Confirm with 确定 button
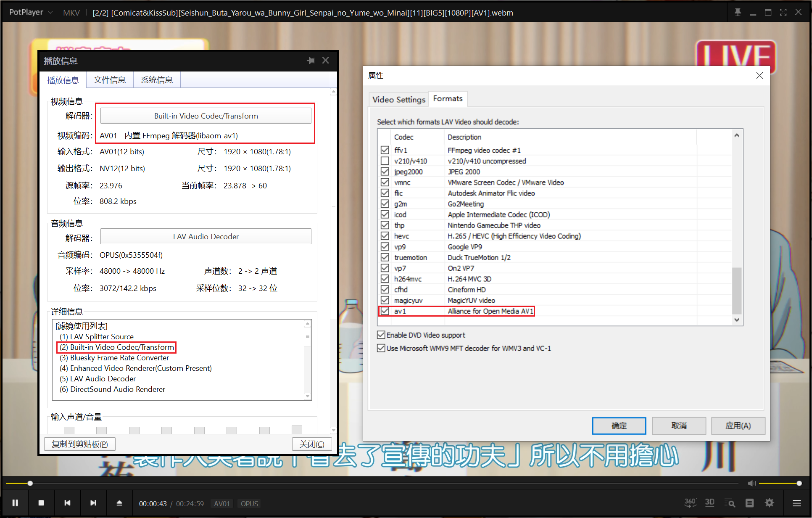 (x=619, y=425)
